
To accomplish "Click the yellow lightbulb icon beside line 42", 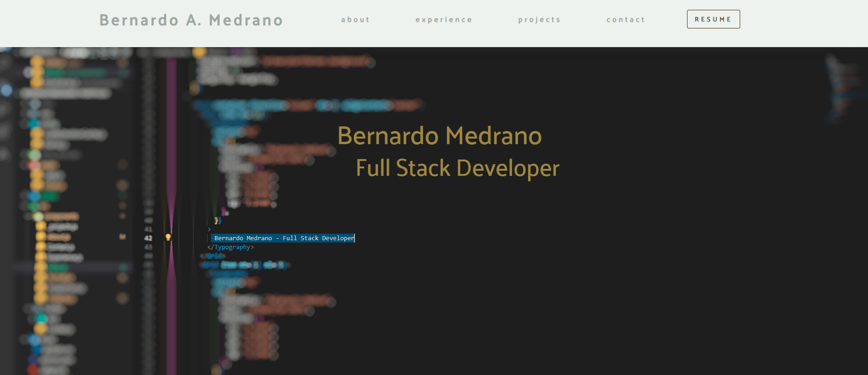I will point(168,237).
